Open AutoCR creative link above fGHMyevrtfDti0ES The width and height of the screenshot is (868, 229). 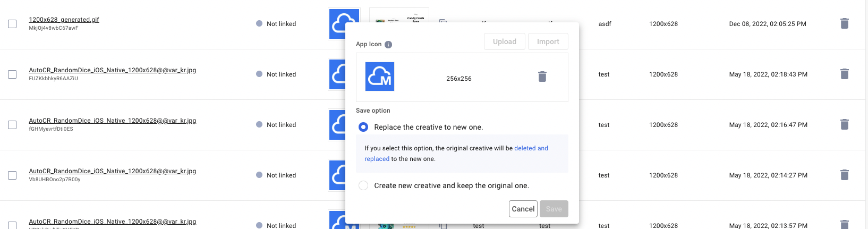point(113,121)
